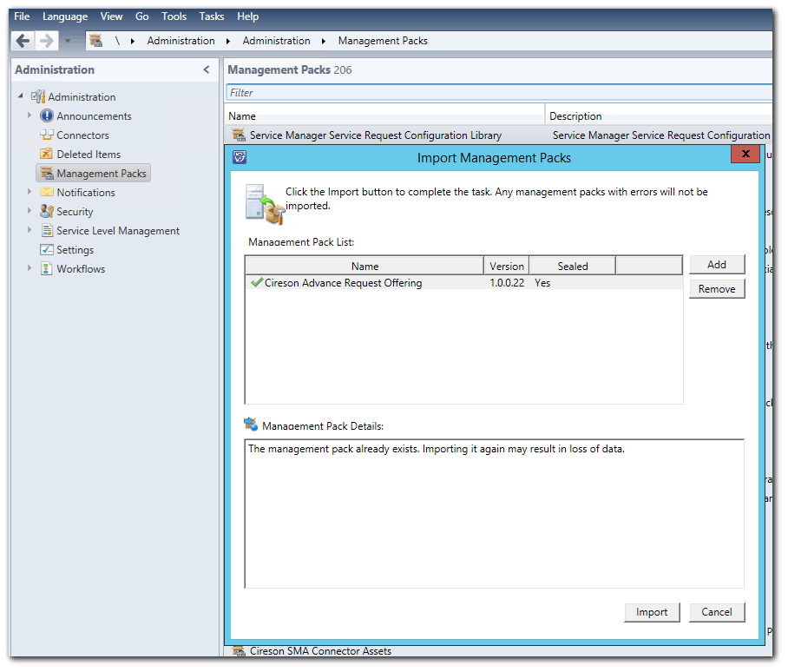Viewport: 788px width, 672px height.
Task: Collapse the Administration navigation pane chevron
Action: 206,69
